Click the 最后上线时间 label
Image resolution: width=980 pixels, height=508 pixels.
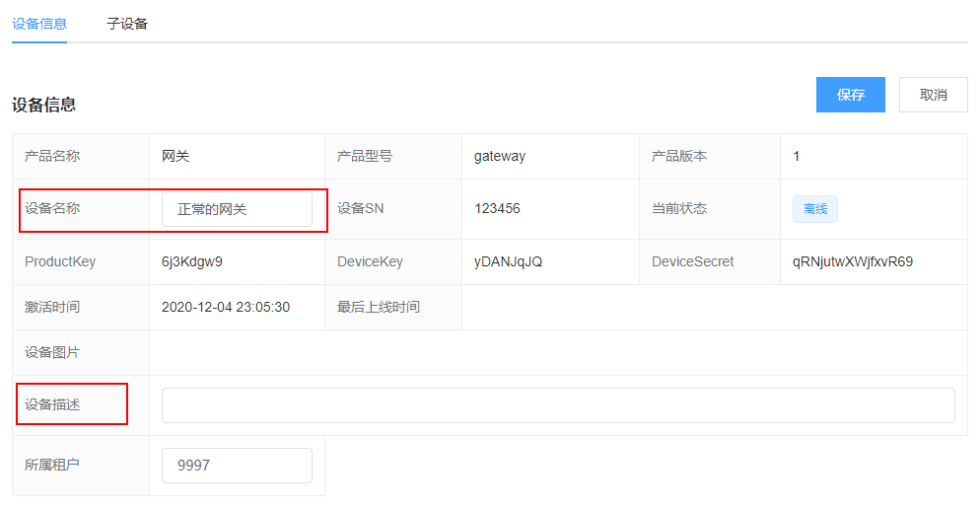pyautogui.click(x=379, y=307)
